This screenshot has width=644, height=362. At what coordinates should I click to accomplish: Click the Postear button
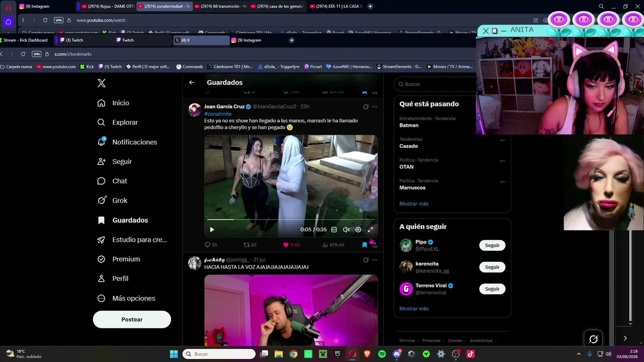pos(132,319)
